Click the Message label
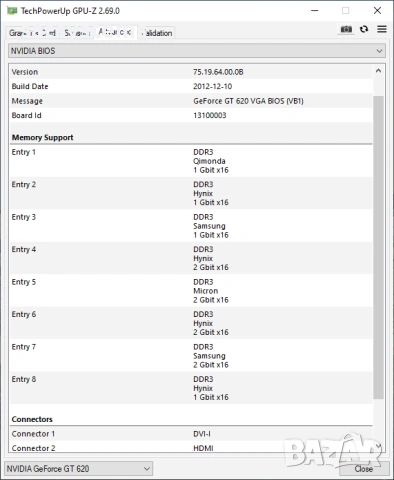The width and height of the screenshot is (394, 480). 27,101
